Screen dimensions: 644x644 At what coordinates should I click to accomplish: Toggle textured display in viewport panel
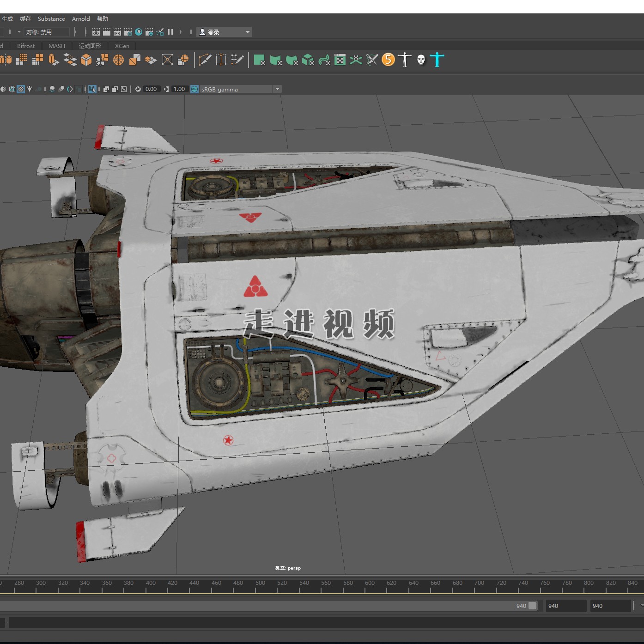pos(21,89)
